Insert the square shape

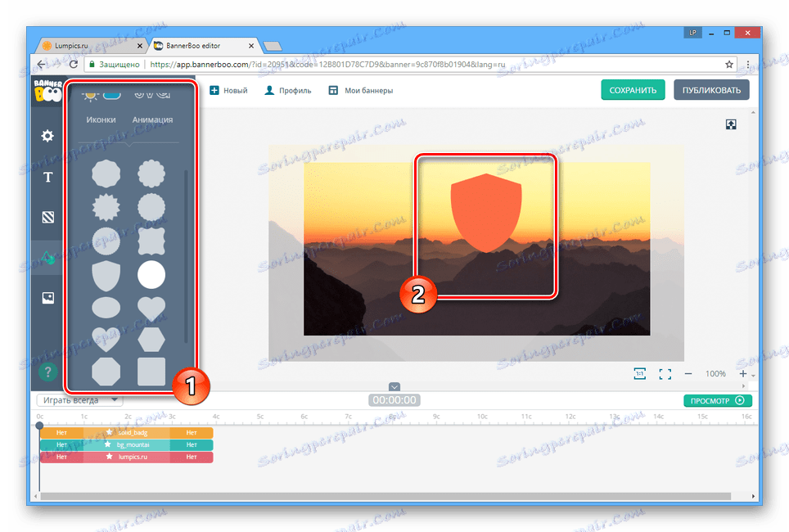[151, 372]
